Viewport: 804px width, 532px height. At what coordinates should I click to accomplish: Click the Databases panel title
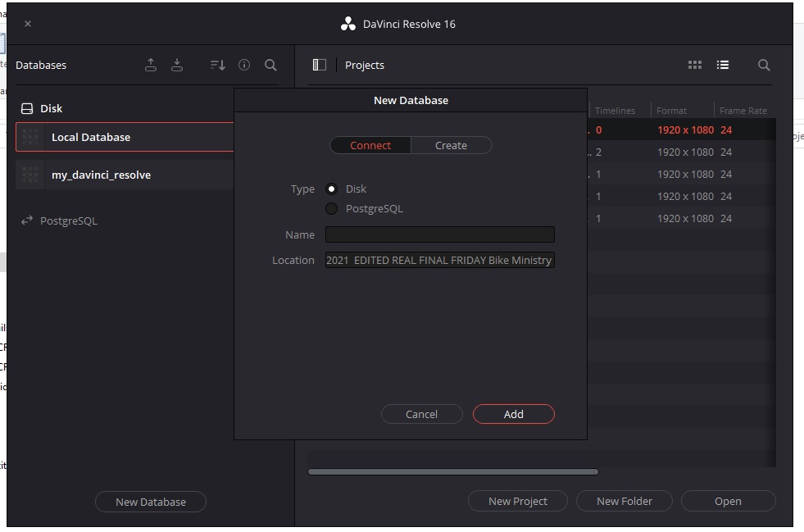pos(41,65)
